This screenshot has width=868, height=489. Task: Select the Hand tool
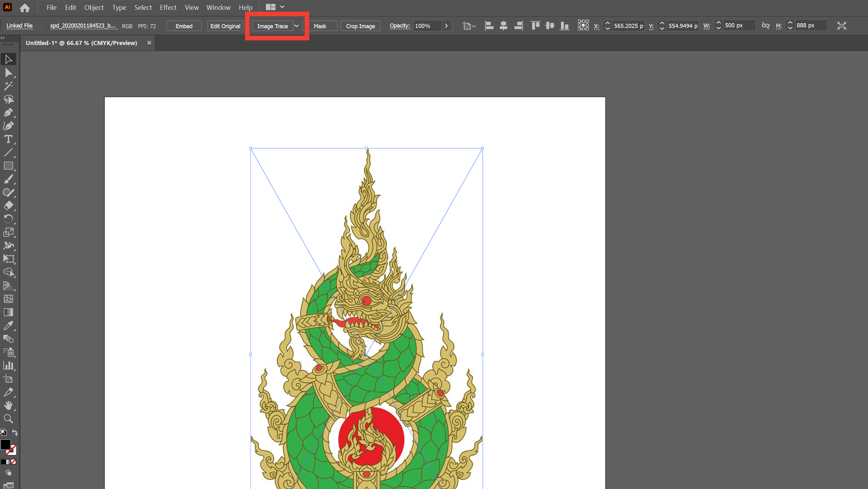pyautogui.click(x=8, y=405)
